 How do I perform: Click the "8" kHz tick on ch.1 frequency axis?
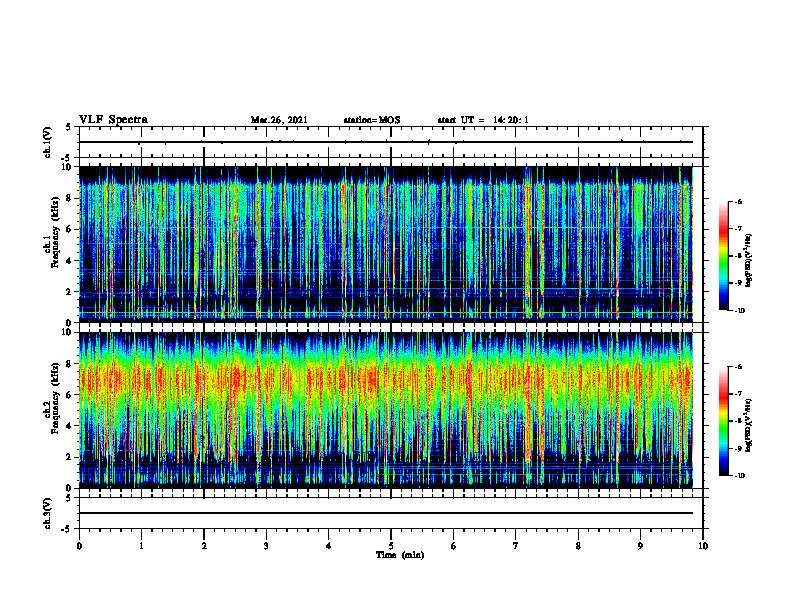point(70,198)
